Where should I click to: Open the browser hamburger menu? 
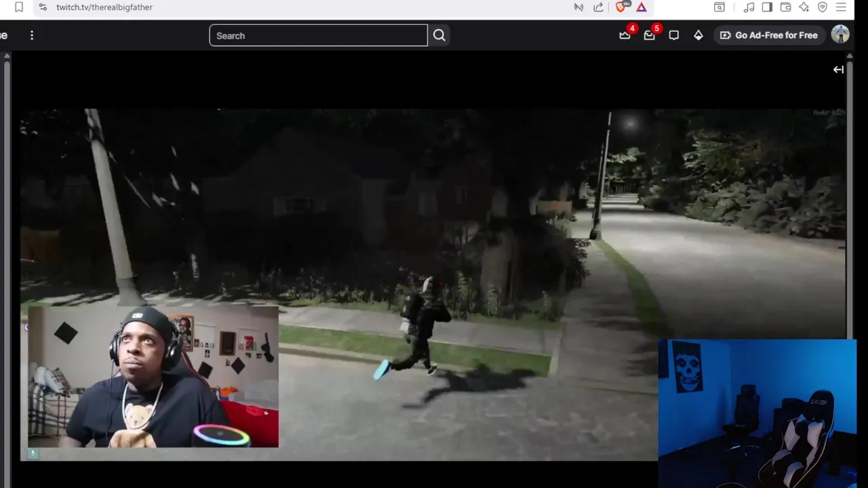click(x=841, y=7)
